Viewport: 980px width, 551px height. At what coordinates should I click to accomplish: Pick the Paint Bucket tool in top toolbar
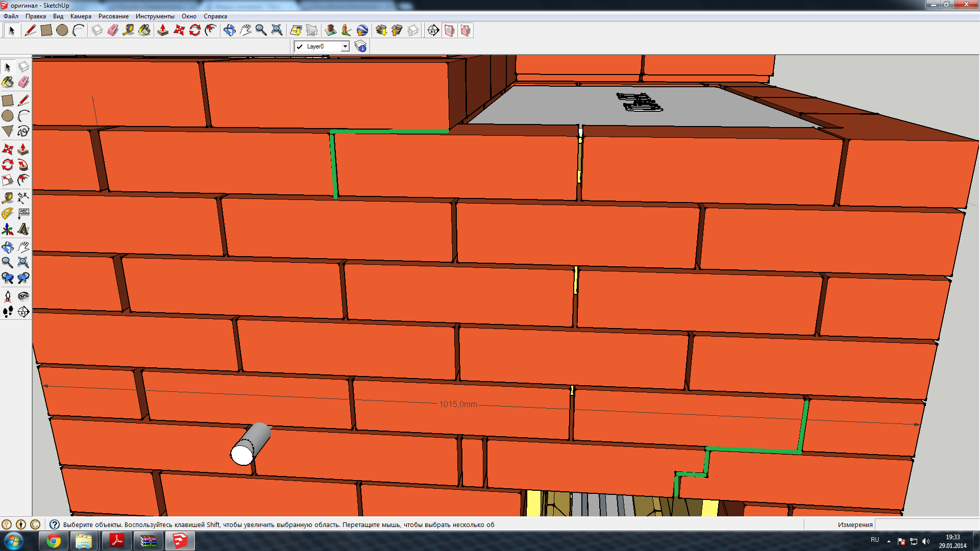point(144,31)
